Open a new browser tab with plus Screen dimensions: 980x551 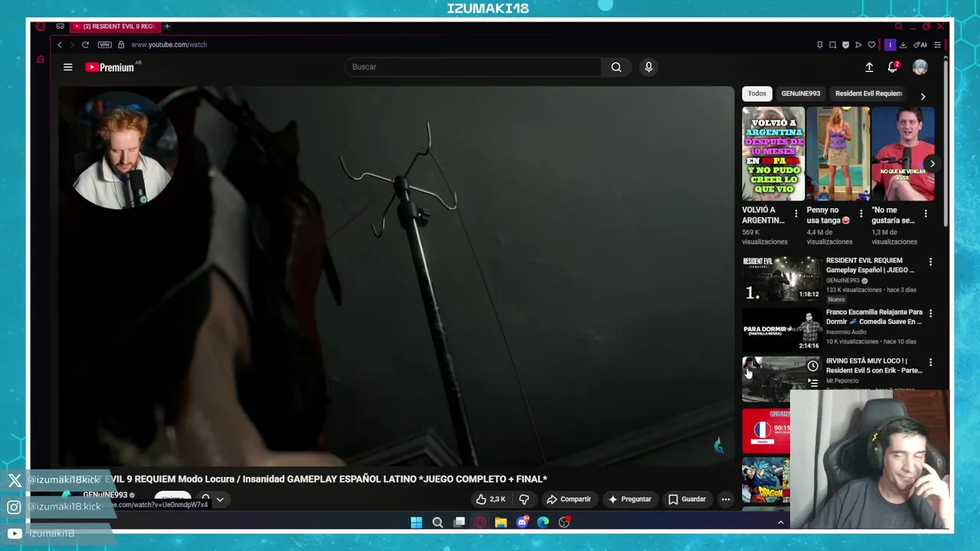point(167,26)
